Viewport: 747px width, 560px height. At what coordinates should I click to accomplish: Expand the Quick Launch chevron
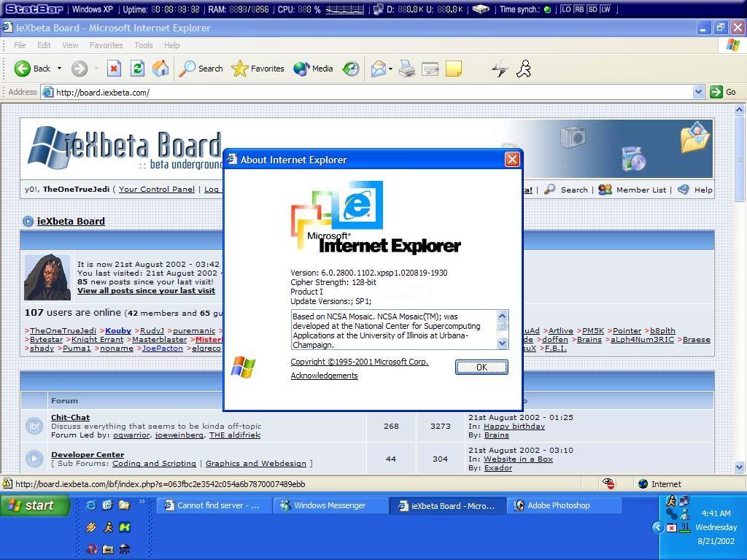142,502
